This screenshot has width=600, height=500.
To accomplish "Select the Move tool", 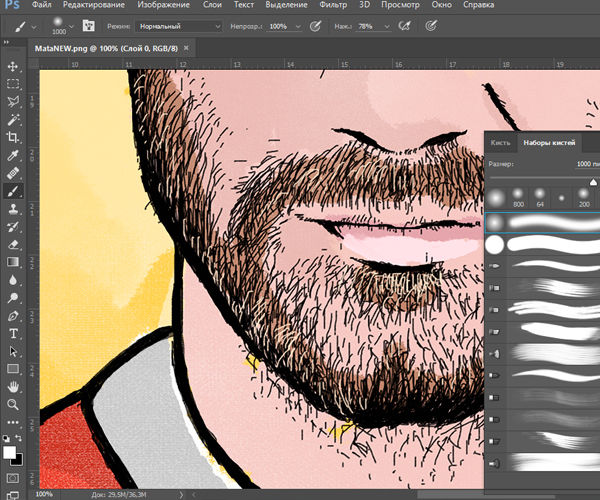I will coord(14,66).
